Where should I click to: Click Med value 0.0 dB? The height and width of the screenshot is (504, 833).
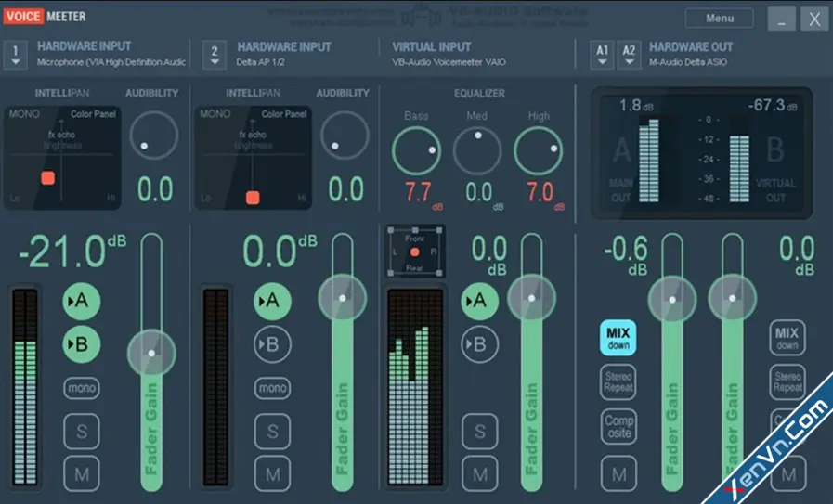[x=484, y=194]
